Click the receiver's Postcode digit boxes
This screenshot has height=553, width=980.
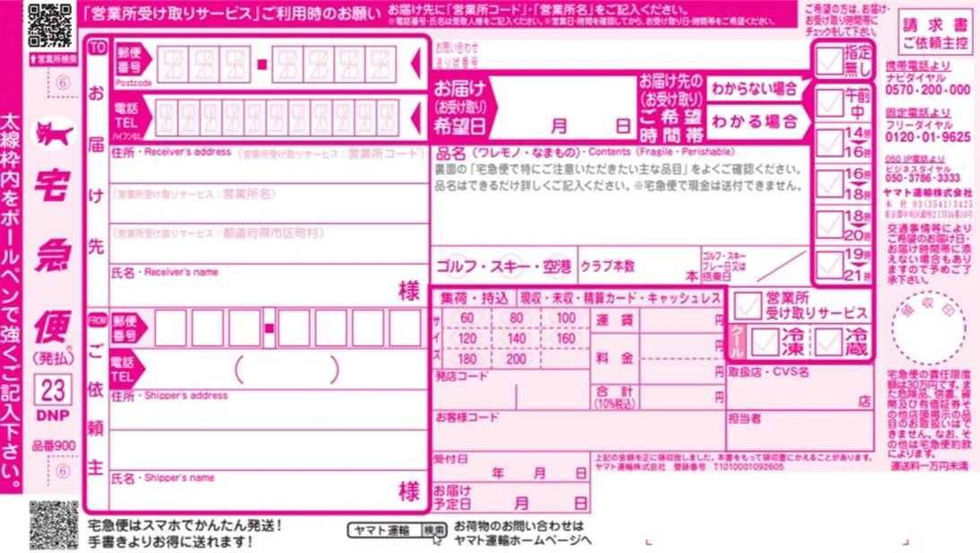click(x=277, y=64)
